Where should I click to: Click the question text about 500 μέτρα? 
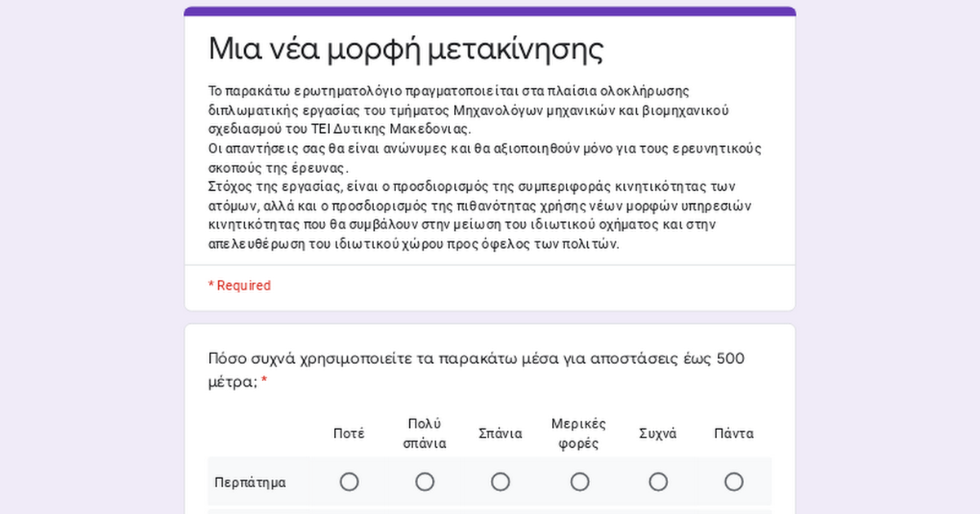tap(476, 360)
